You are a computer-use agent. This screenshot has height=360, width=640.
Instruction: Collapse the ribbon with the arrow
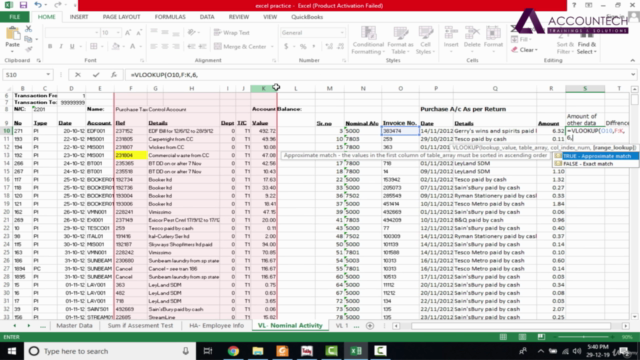(633, 60)
